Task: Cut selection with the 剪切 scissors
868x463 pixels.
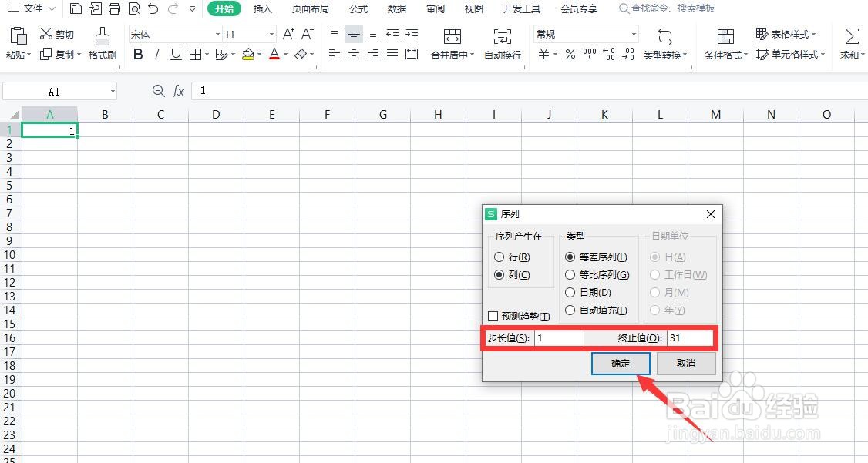Action: [56, 35]
